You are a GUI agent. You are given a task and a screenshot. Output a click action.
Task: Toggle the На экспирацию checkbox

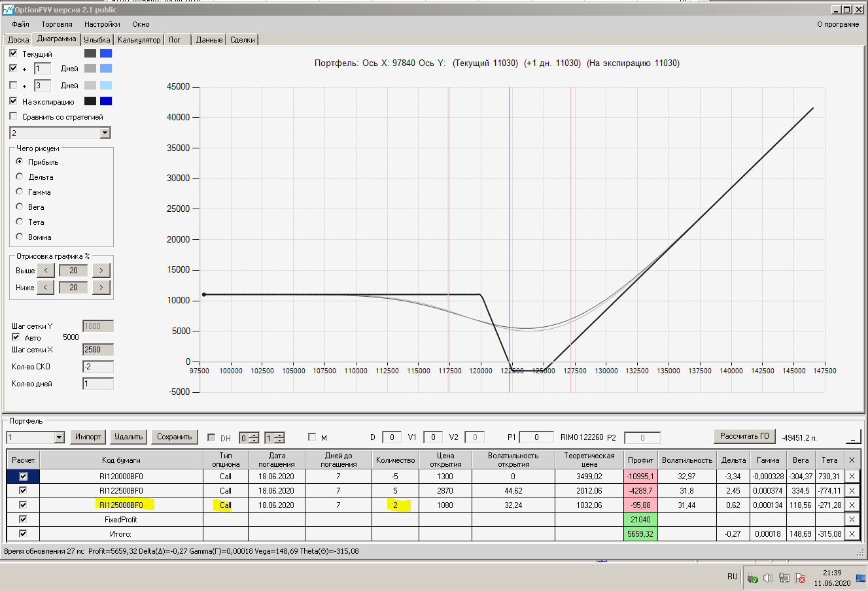pos(13,101)
